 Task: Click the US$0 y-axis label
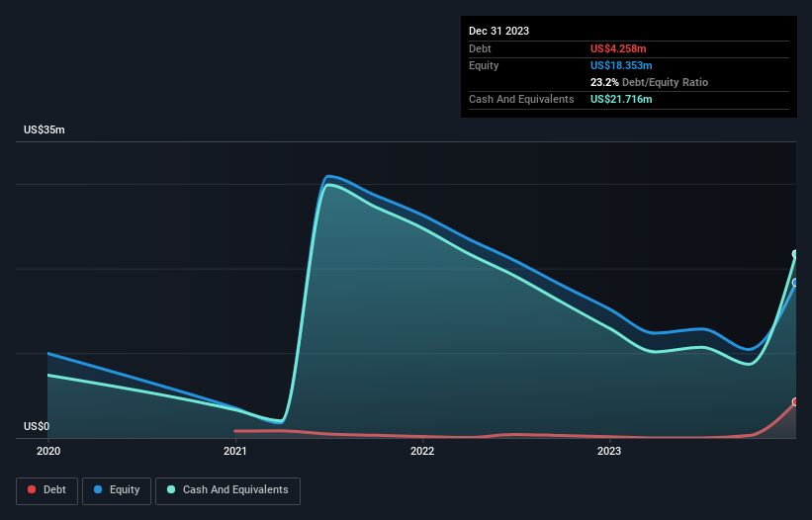coord(37,426)
